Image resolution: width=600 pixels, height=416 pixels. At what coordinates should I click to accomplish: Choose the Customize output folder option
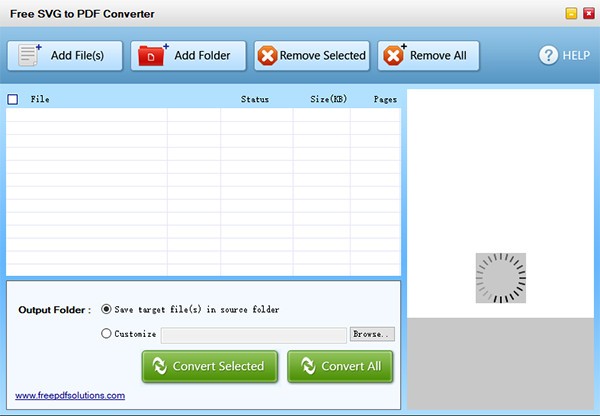106,333
